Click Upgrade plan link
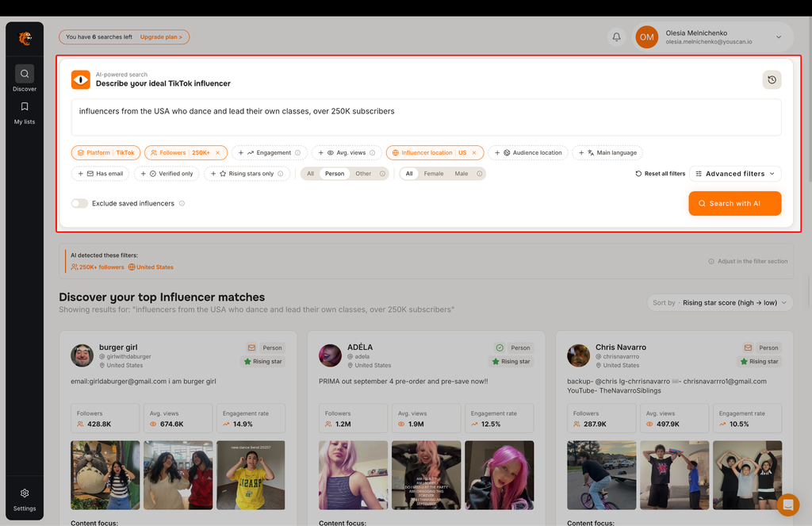This screenshot has height=526, width=812. [x=161, y=36]
